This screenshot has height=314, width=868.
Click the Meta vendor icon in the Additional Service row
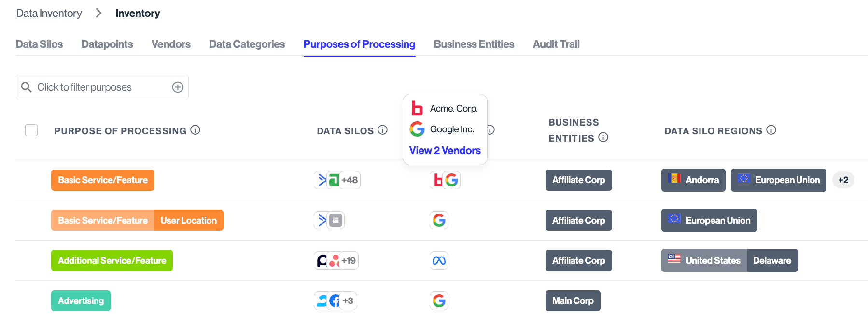[x=439, y=260]
